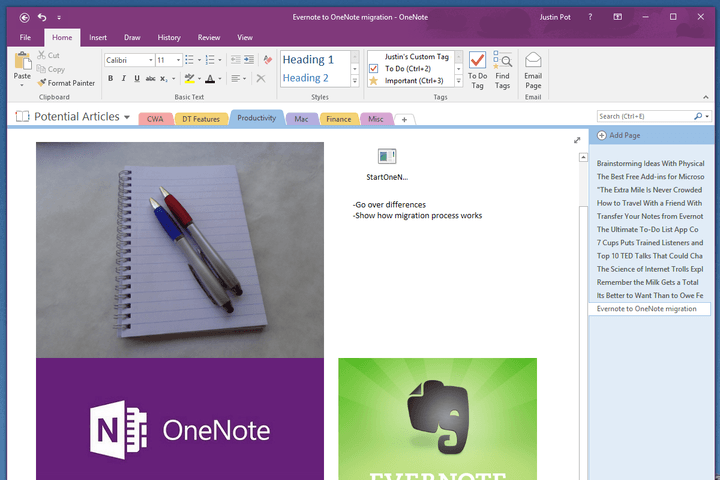Click Cut in Clipboard group

[49, 55]
